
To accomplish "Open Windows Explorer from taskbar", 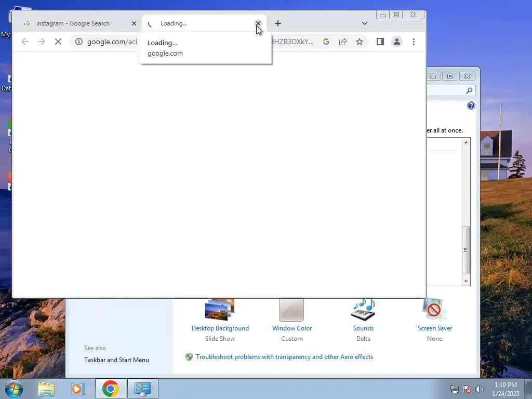I will (46, 389).
